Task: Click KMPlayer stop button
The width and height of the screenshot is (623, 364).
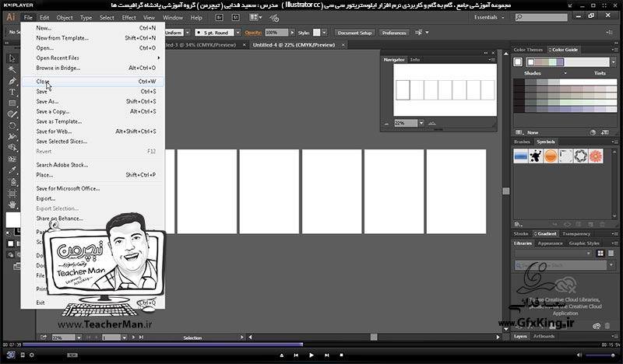Action: click(x=341, y=355)
